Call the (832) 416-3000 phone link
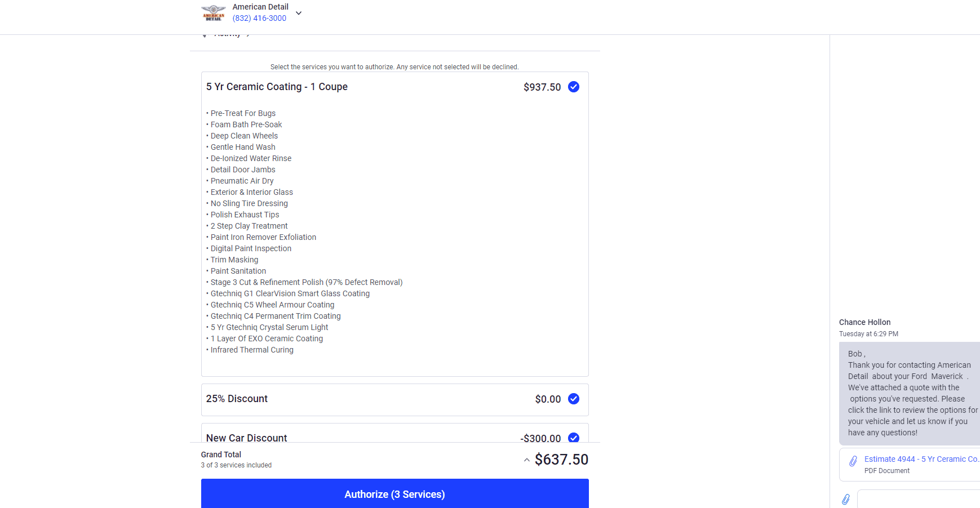The width and height of the screenshot is (980, 508). click(x=259, y=18)
